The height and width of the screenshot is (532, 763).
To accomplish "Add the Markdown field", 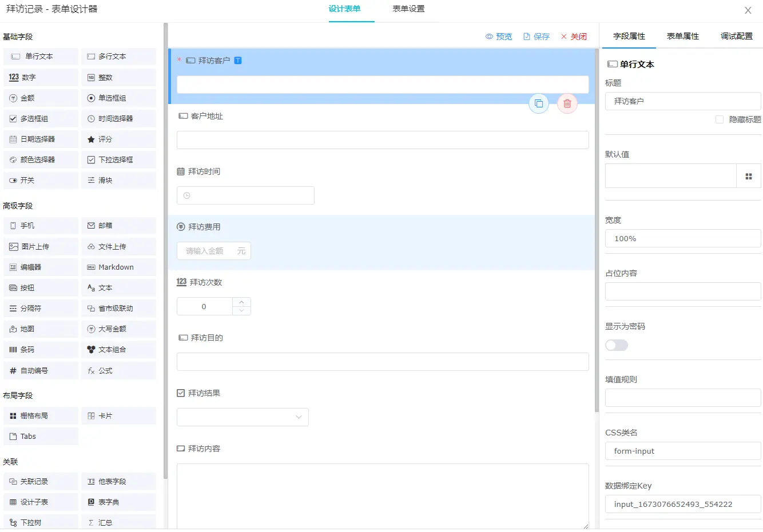I will [118, 267].
